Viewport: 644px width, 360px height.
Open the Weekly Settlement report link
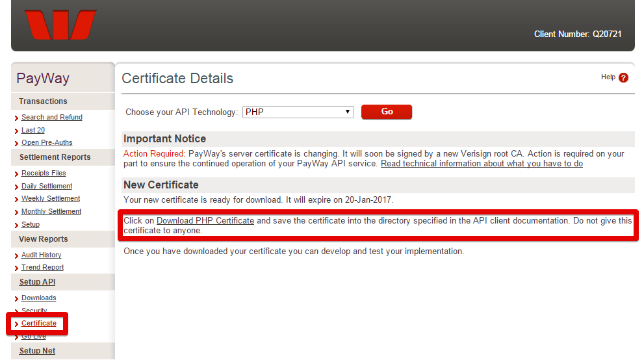pos(51,198)
